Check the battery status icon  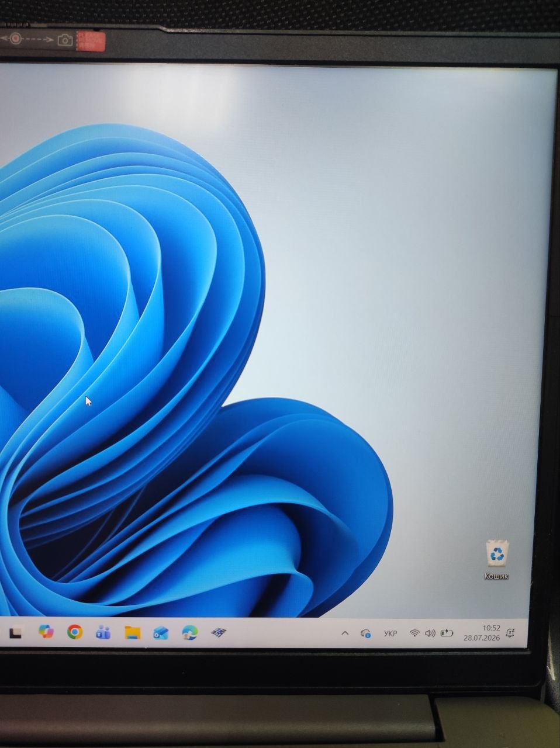[x=447, y=632]
